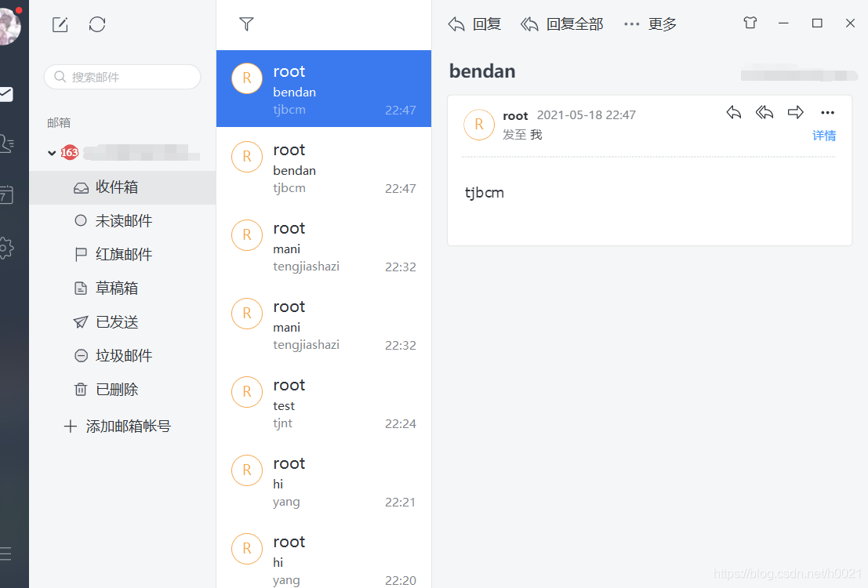Screen dimensions: 868x588
Task: Select the root email with subject mani
Action: (x=323, y=245)
